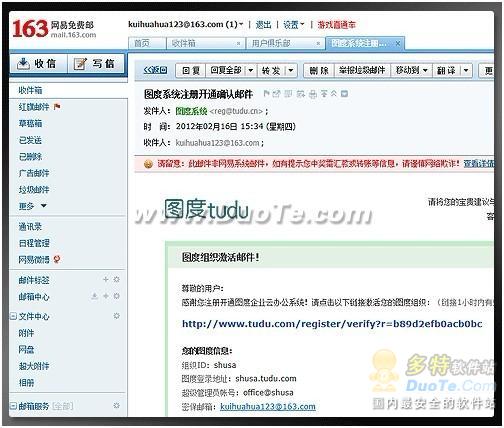This screenshot has width=504, height=428.
Task: Open 附件 under 文件中心
Action: click(26, 333)
